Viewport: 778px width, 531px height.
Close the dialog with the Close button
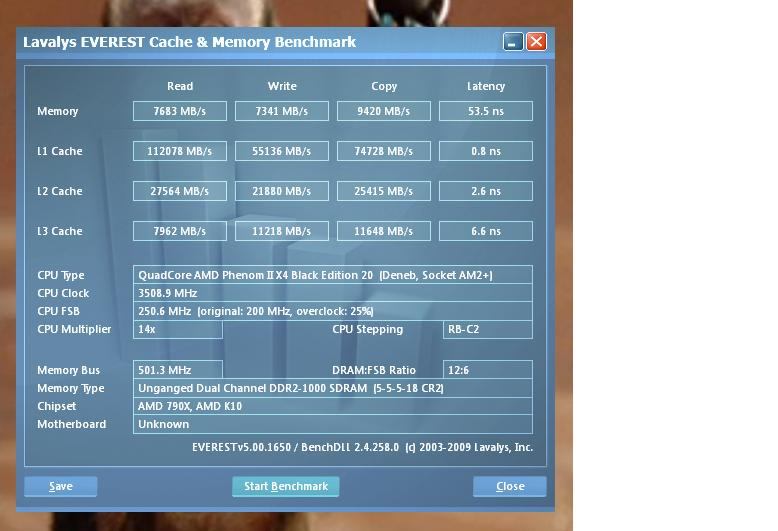[510, 486]
